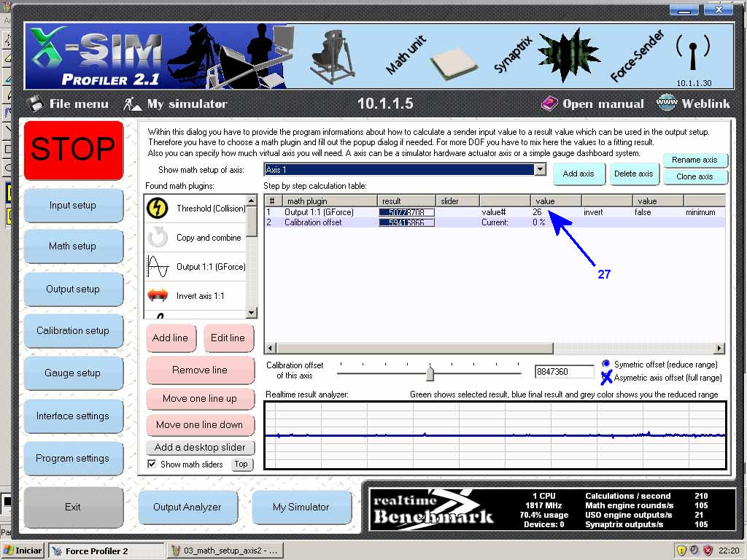
Task: Click the bottom My Simulator button
Action: (301, 507)
